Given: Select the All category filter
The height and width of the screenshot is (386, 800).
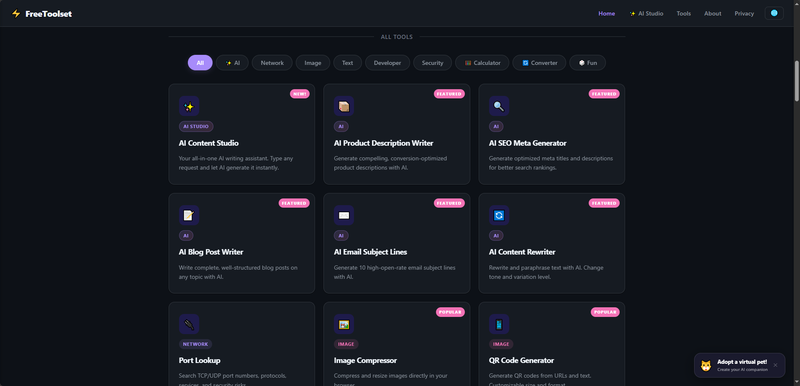Looking at the screenshot, I should [x=200, y=63].
